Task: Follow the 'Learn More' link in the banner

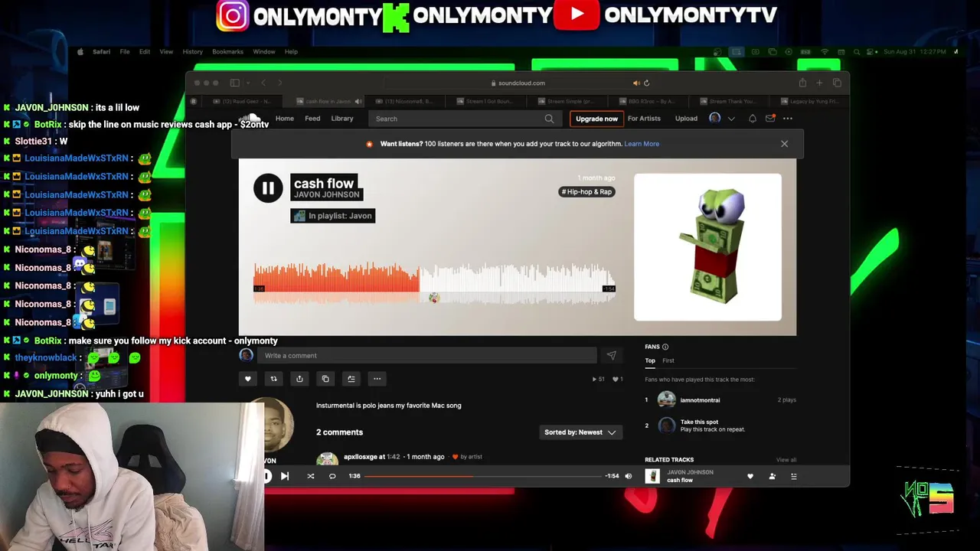Action: pos(642,144)
